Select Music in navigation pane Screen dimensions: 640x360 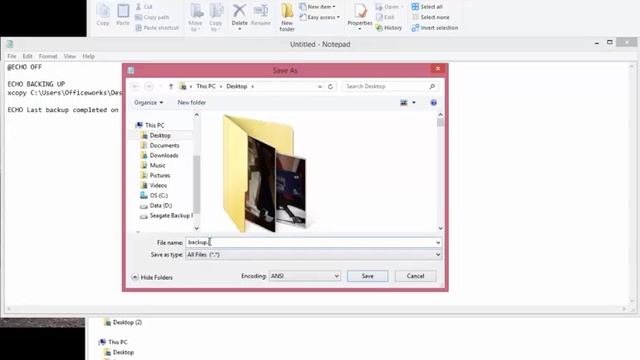coord(157,165)
